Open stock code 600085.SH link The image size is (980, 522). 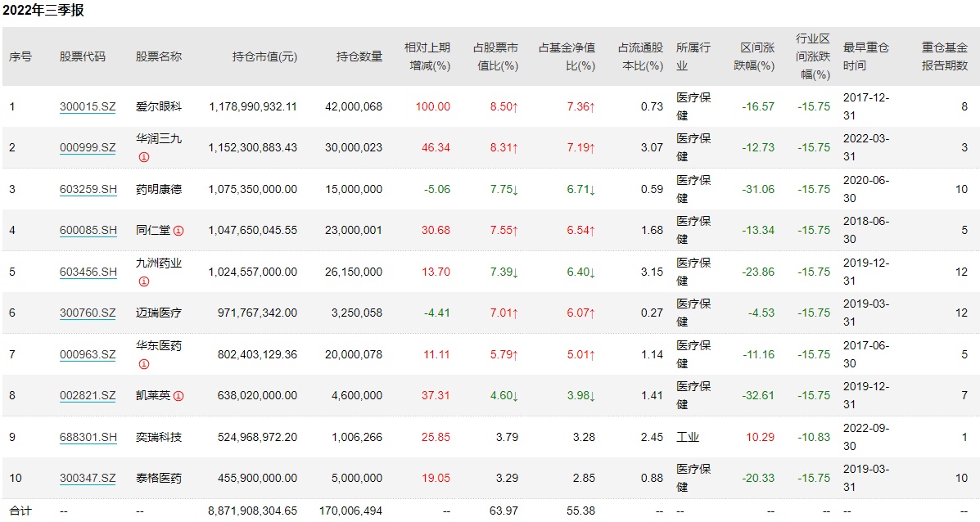point(88,231)
